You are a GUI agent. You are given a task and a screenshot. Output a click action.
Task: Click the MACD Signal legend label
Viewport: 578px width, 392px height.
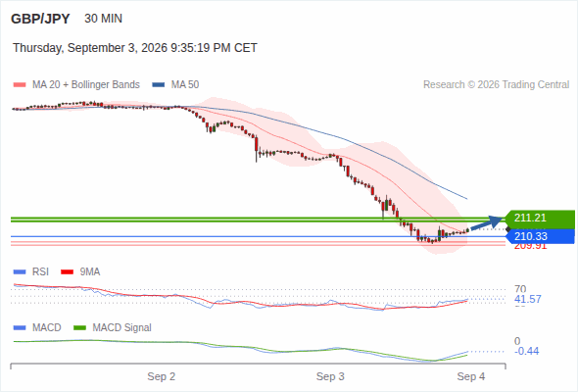click(x=122, y=328)
